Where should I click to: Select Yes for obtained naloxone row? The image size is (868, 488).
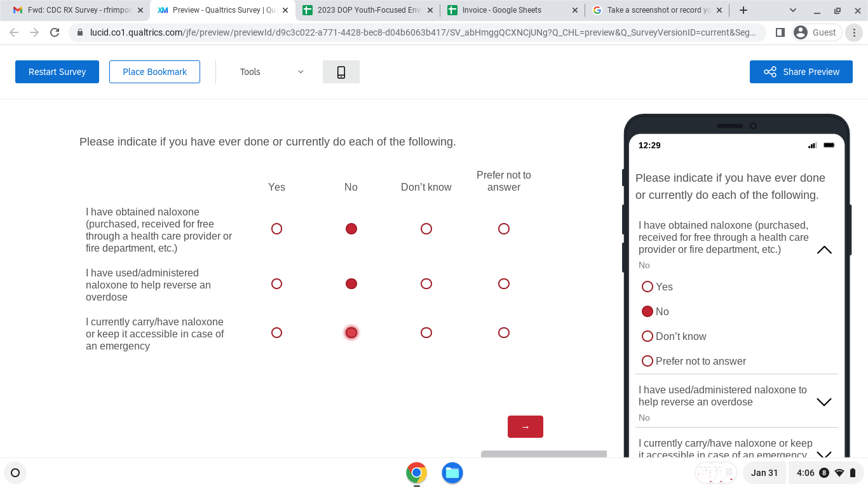(x=276, y=229)
